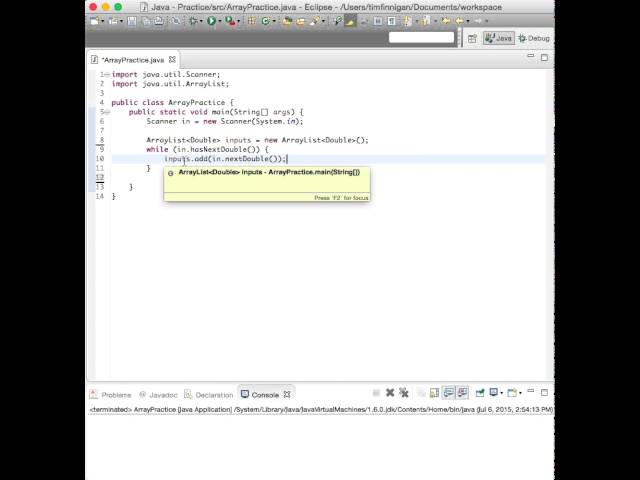Image resolution: width=640 pixels, height=480 pixels.
Task: Click the Display Selected Console icon
Action: (x=493, y=393)
